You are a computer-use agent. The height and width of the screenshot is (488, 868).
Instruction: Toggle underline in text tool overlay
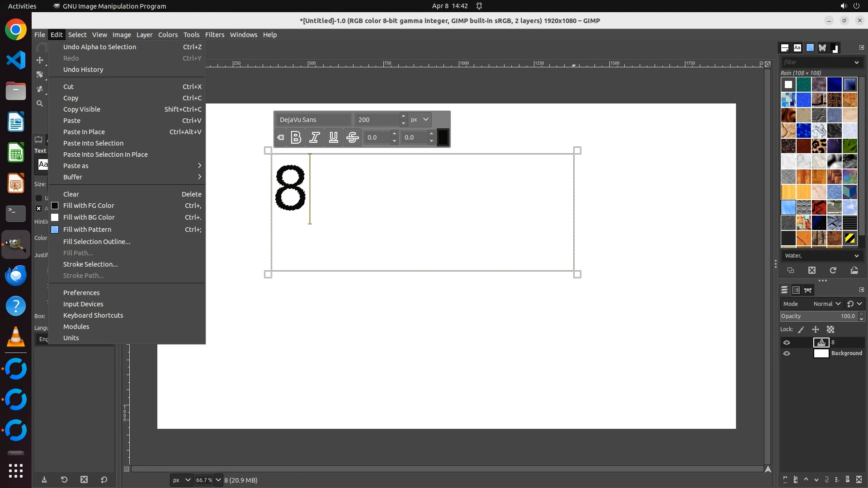click(x=334, y=137)
